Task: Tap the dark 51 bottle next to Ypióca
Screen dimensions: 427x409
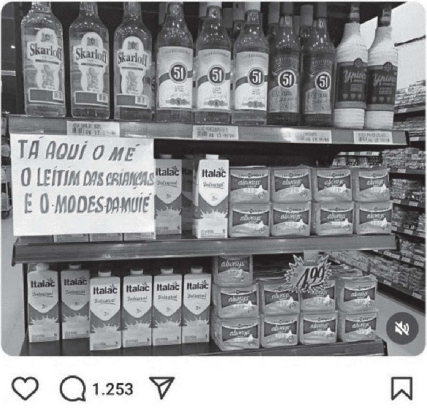Action: tap(318, 67)
